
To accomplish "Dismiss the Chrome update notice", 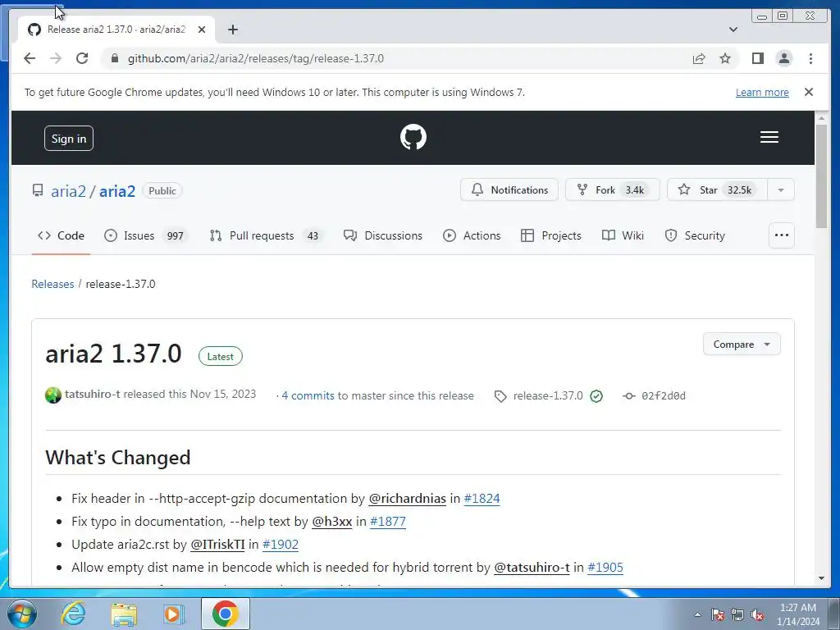I will click(808, 92).
